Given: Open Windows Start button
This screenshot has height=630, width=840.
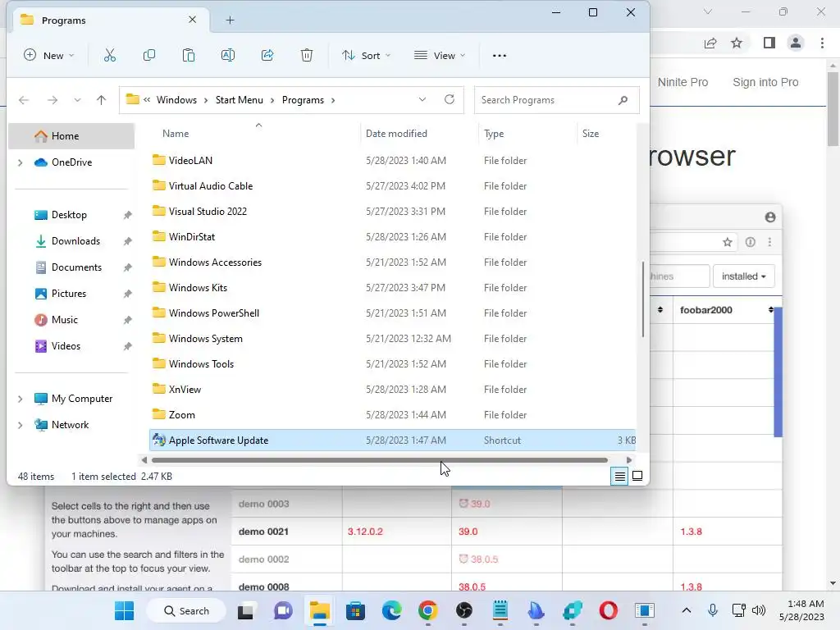Looking at the screenshot, I should tap(125, 610).
